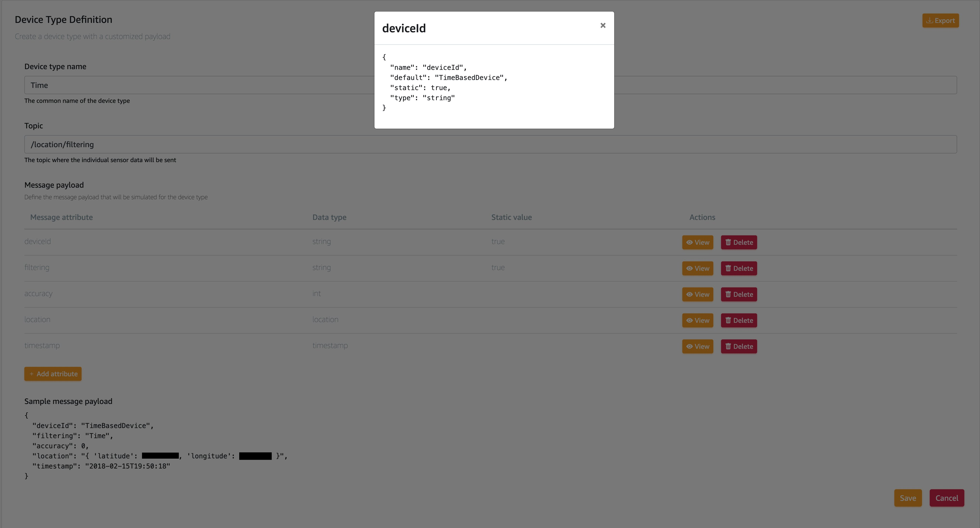Click the trash icon to delete deviceId attribute
Screen dimensions: 980x528
[728, 242]
